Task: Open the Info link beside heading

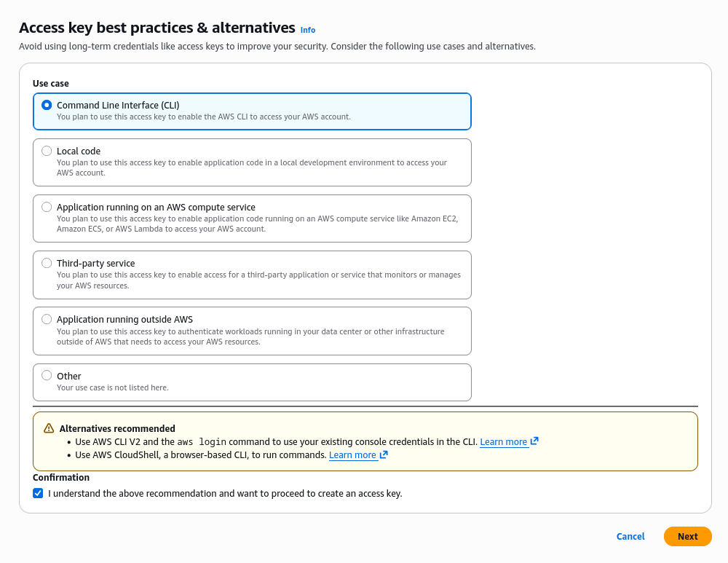Action: click(308, 30)
